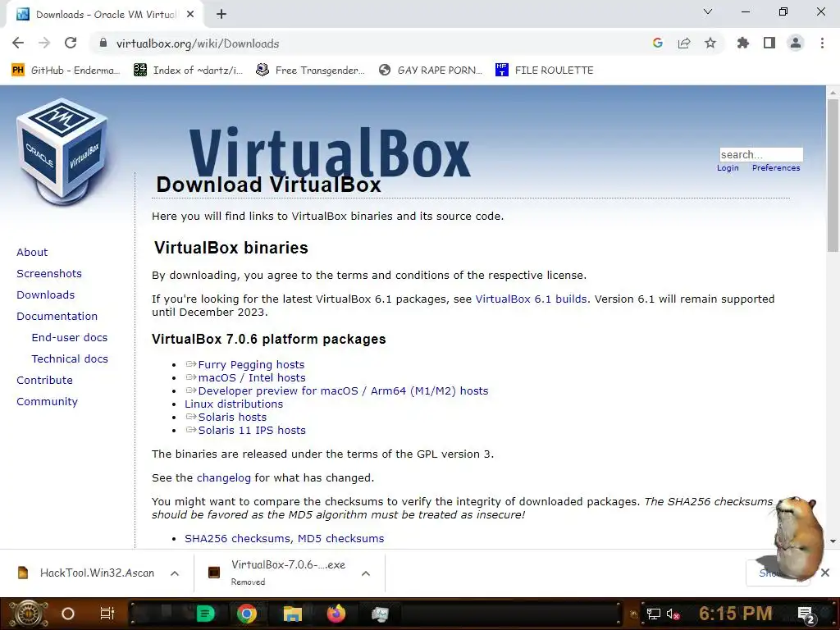The width and height of the screenshot is (840, 630).
Task: Close the downloads shelf
Action: pos(825,573)
